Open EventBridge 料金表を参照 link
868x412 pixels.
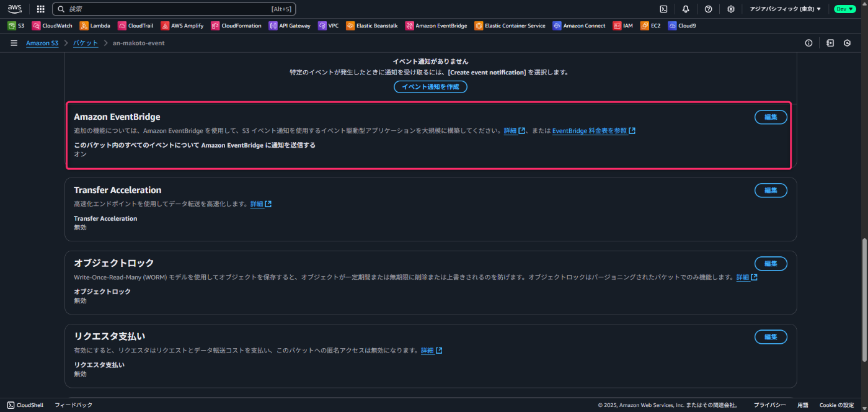pyautogui.click(x=593, y=131)
